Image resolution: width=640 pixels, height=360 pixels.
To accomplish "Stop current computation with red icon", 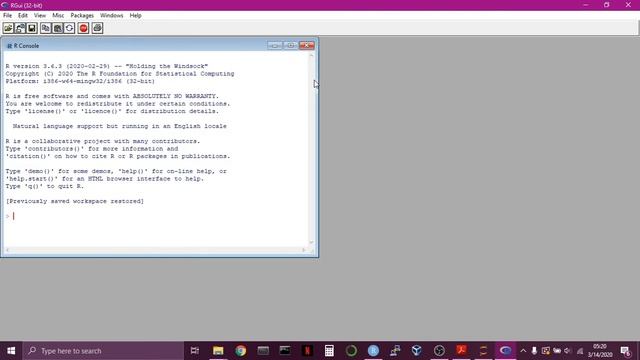I will point(84,28).
